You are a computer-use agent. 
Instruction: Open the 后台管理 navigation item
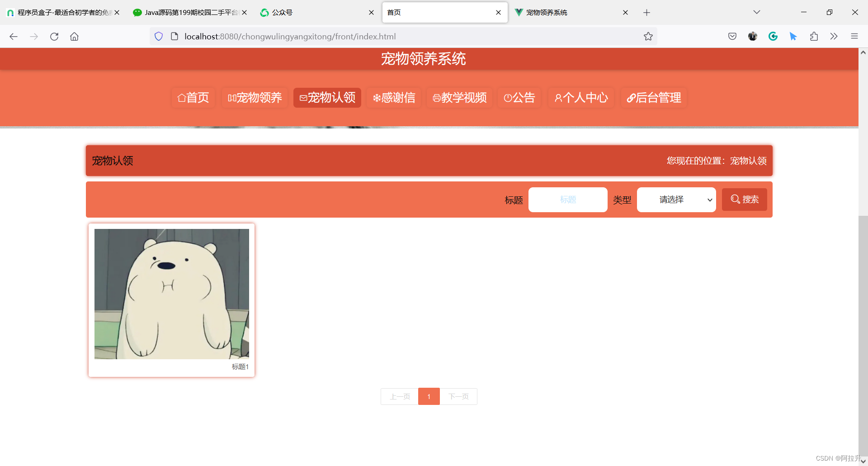point(654,98)
